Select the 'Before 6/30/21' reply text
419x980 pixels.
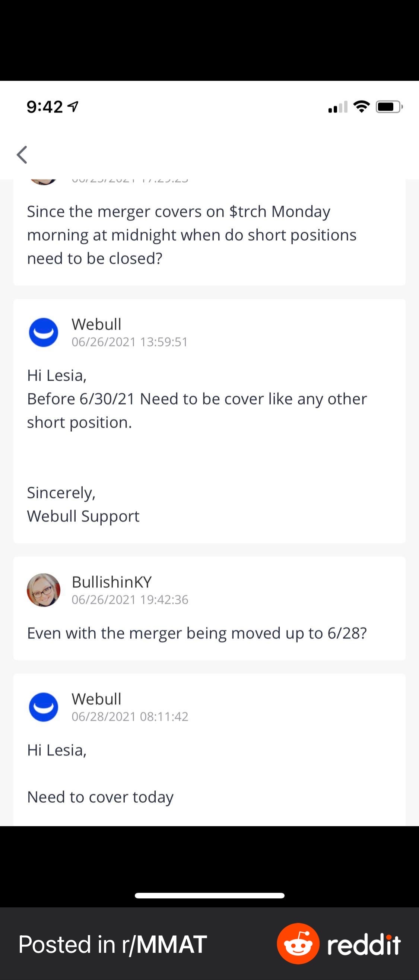(197, 410)
